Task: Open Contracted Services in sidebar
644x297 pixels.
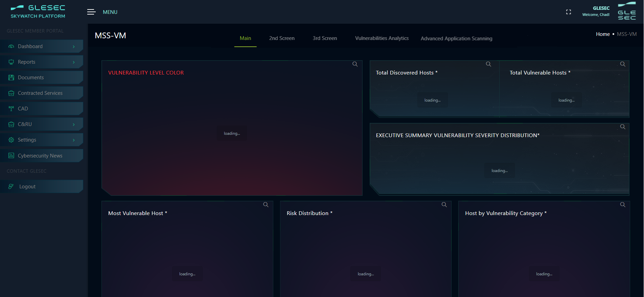Action: tap(42, 93)
